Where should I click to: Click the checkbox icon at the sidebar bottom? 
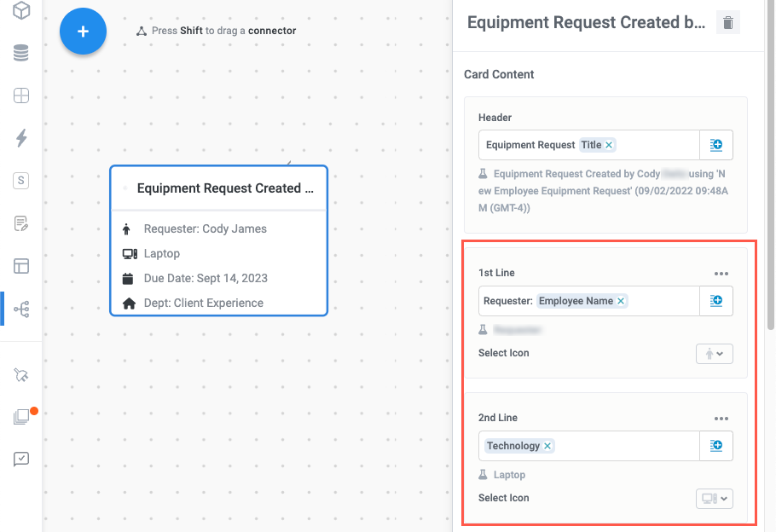click(19, 459)
